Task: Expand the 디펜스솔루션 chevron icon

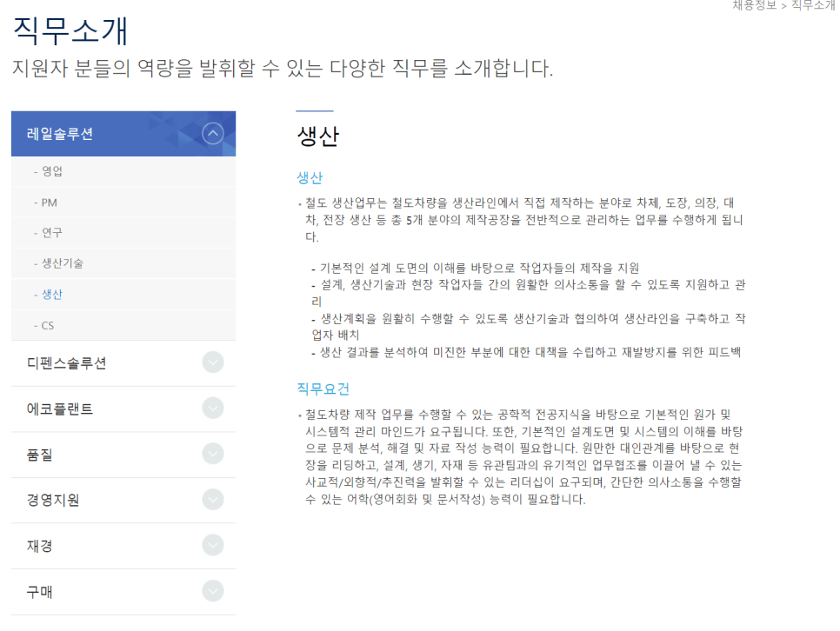Action: tap(212, 362)
